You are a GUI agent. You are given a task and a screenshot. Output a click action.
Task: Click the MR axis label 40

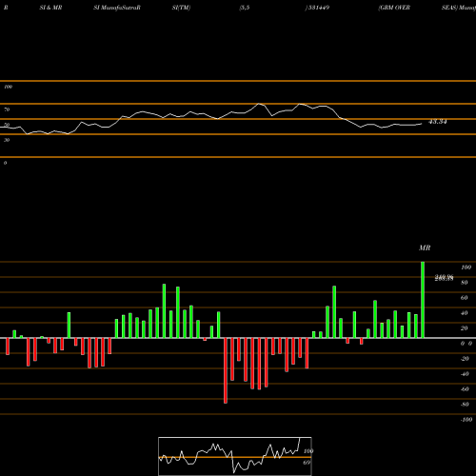coord(465,313)
